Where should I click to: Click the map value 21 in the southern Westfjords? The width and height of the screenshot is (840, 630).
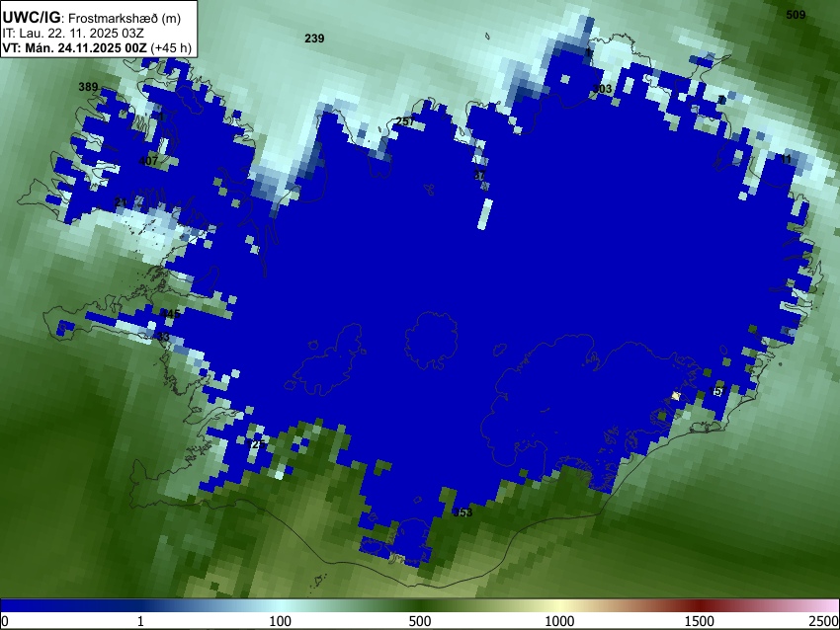tap(122, 201)
